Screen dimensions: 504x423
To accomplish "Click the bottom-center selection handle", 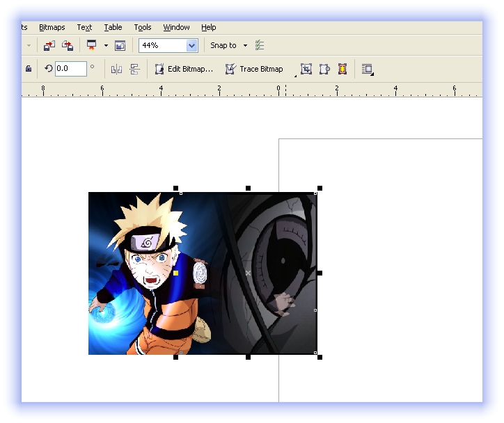I will pos(248,357).
